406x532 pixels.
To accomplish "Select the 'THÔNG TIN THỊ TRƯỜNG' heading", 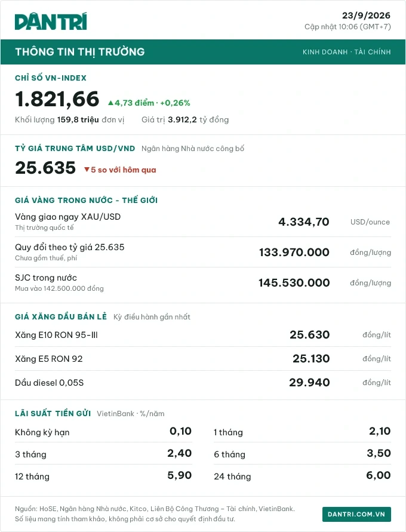I will [x=80, y=51].
